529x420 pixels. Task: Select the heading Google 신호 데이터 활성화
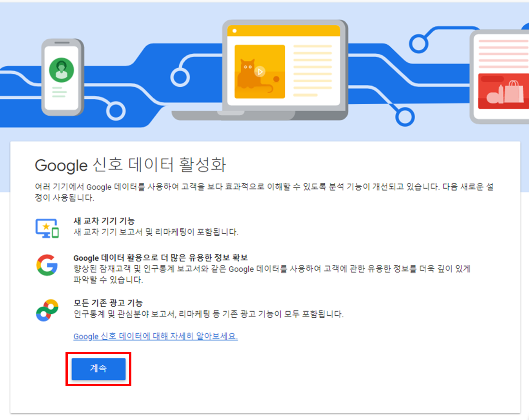[x=131, y=165]
